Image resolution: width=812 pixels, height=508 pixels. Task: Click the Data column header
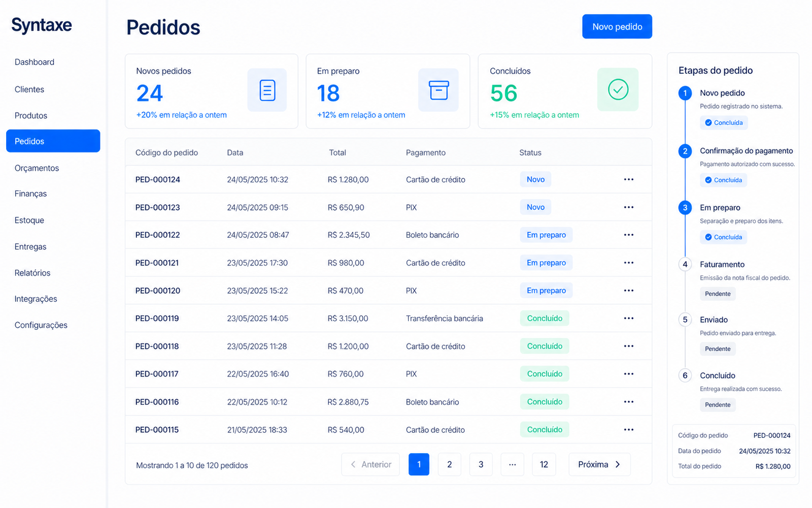click(x=235, y=152)
